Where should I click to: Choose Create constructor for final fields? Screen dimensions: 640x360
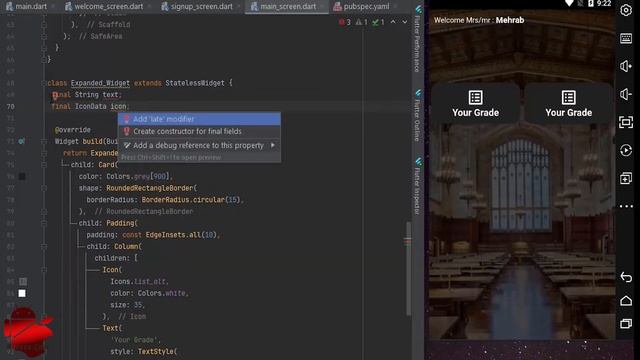tap(199, 131)
